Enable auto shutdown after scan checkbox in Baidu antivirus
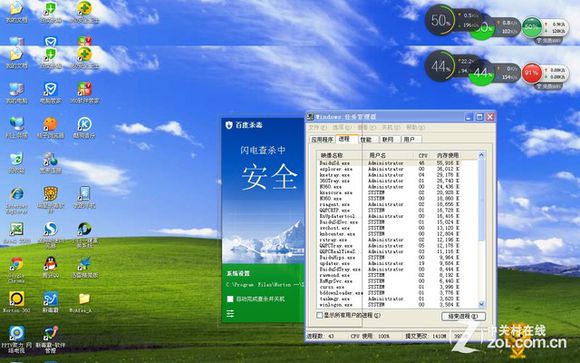 pyautogui.click(x=230, y=299)
